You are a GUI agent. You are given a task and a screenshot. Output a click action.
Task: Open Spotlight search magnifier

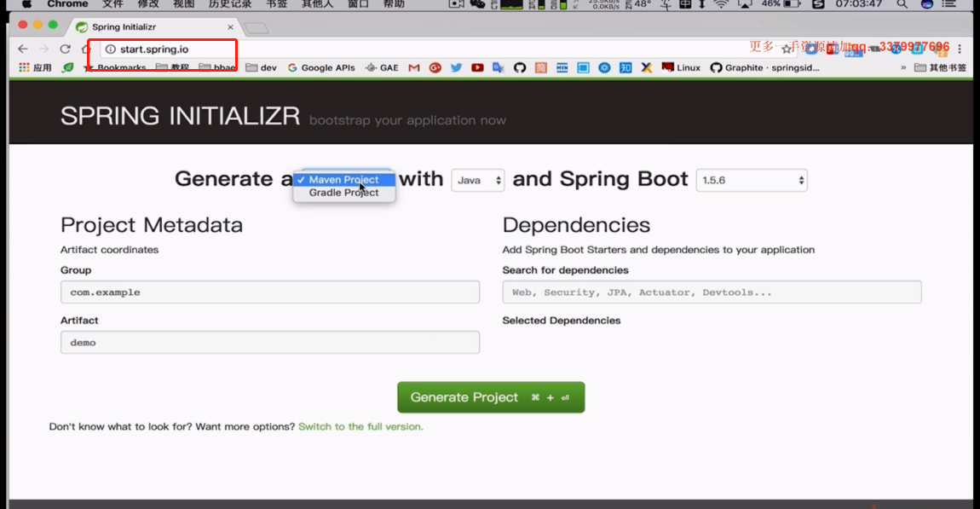pos(902,3)
